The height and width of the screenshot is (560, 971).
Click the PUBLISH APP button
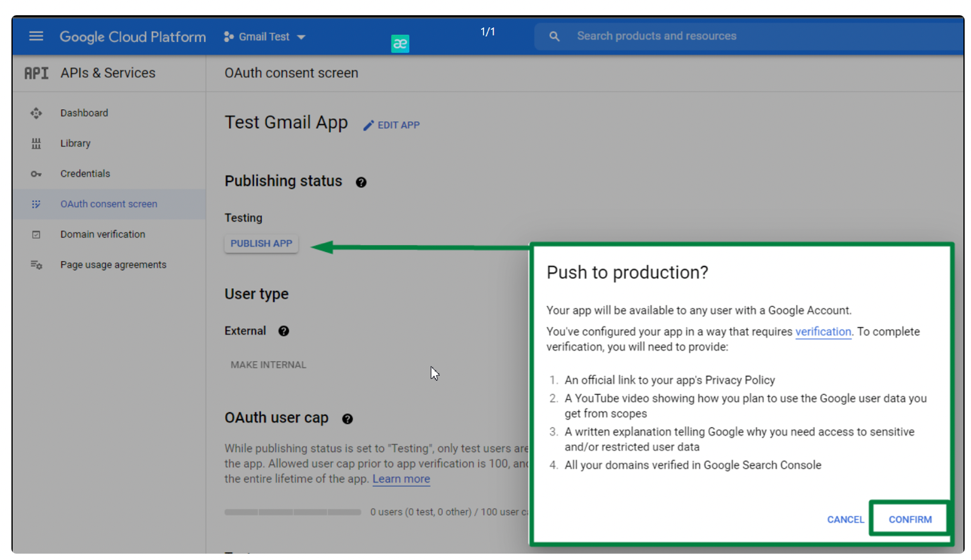261,244
